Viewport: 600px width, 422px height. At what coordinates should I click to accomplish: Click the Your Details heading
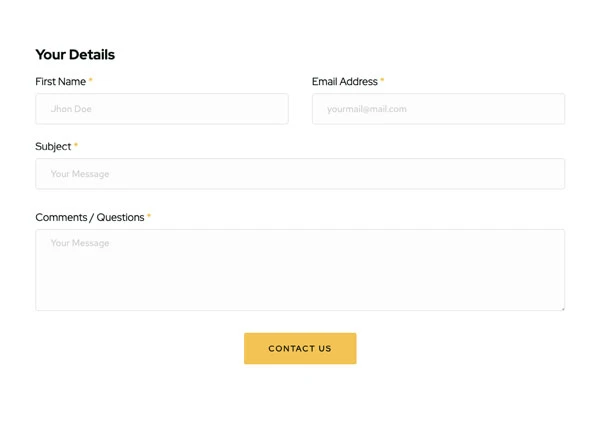coord(75,54)
